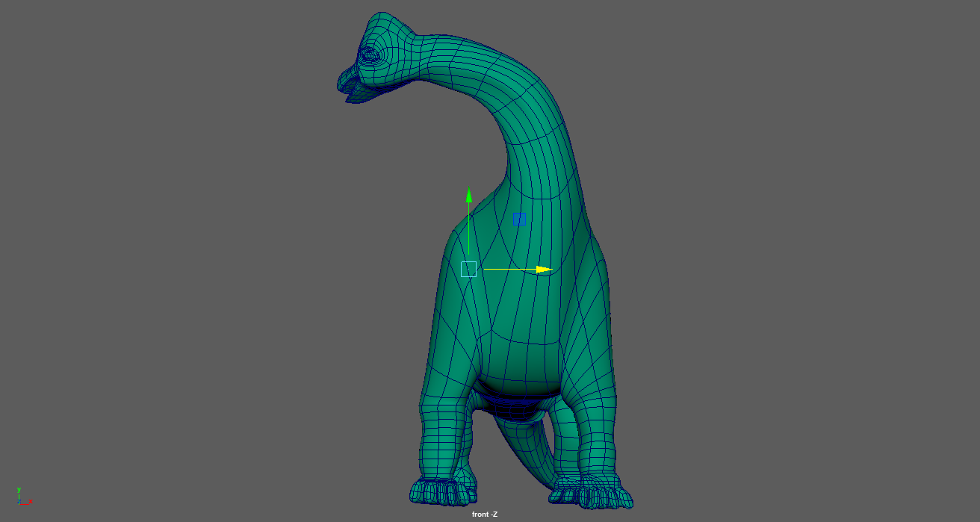
Task: Click the yellow X-axis move arrowhead
Action: (545, 270)
